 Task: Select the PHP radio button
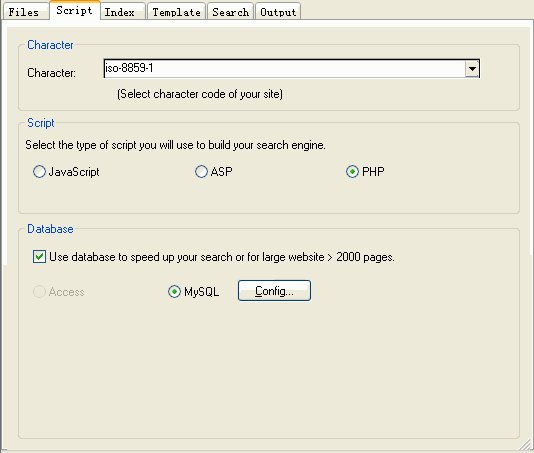click(x=365, y=172)
